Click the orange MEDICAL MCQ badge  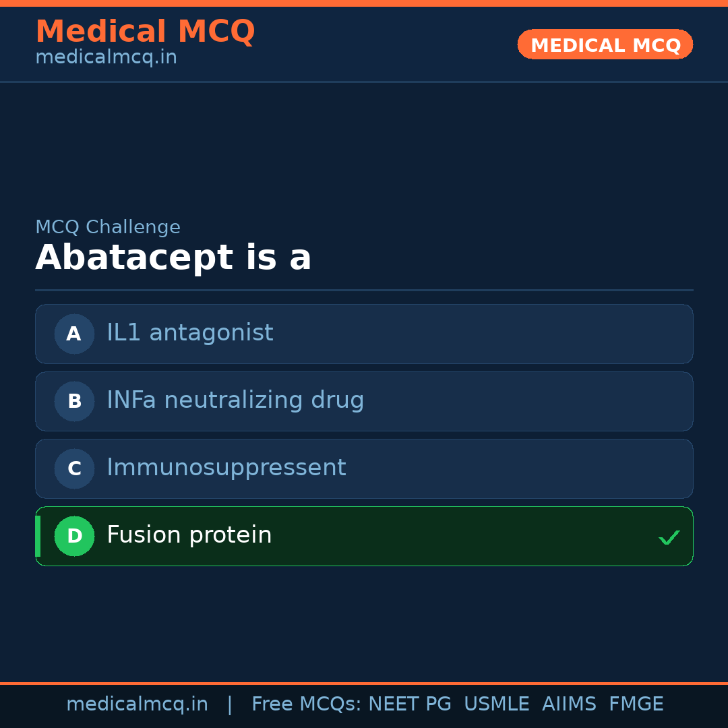point(605,44)
